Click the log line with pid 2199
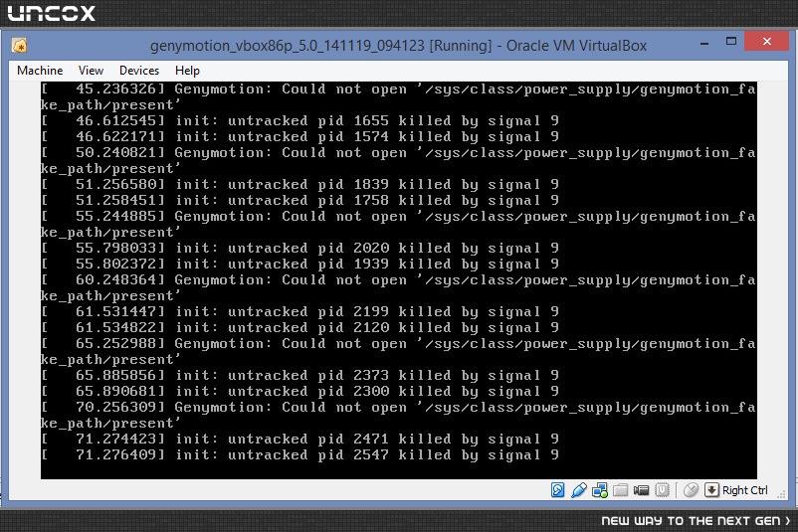The height and width of the screenshot is (532, 798). tap(300, 312)
